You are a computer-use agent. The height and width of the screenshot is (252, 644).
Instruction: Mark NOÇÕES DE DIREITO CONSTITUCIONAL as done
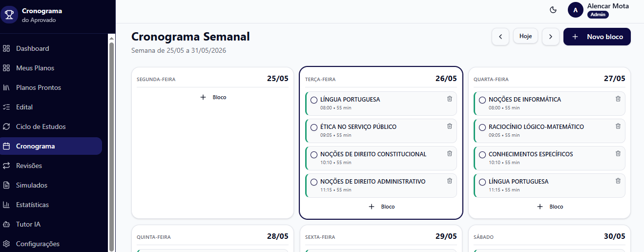click(314, 155)
